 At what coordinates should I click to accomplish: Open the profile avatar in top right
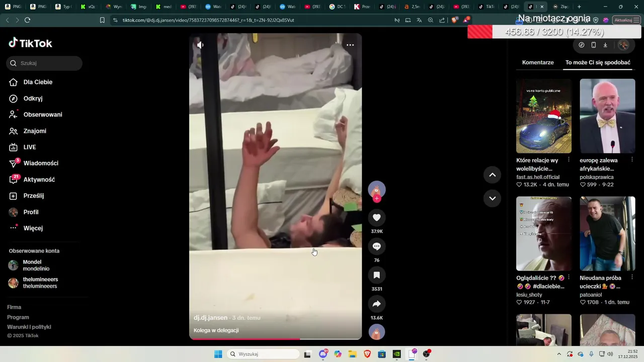click(623, 45)
